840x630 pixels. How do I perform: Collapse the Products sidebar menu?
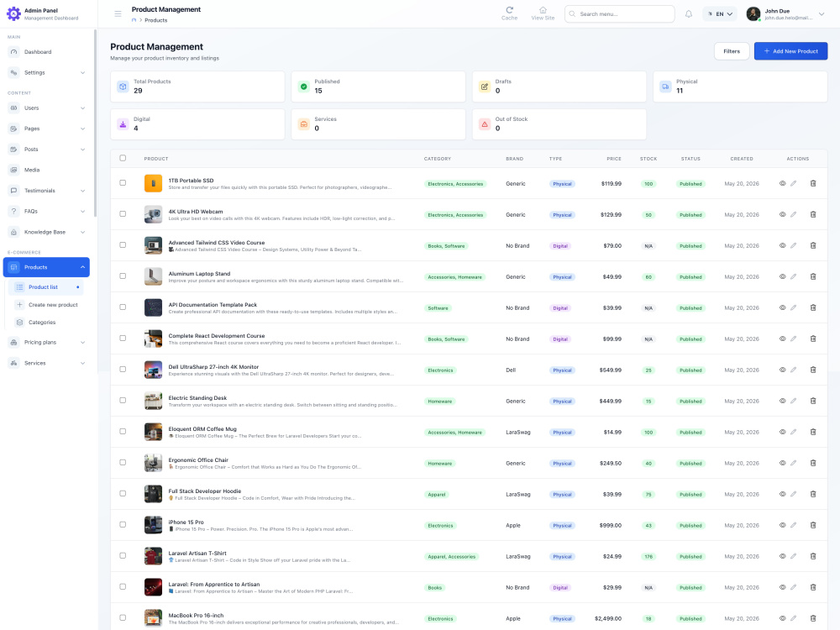click(46, 267)
